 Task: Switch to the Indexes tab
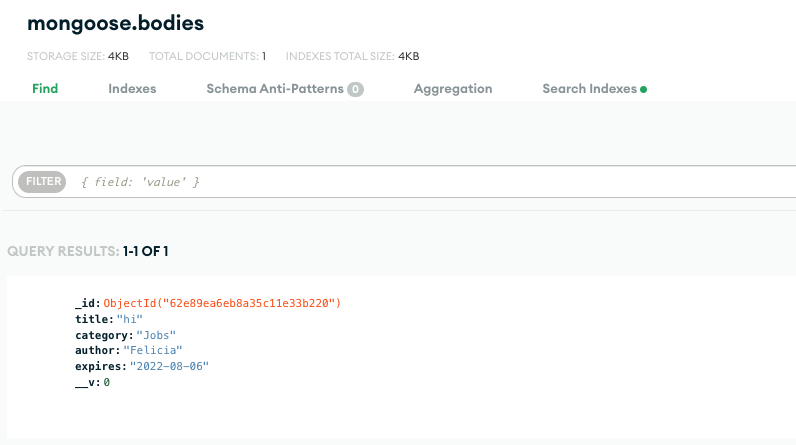coord(132,88)
